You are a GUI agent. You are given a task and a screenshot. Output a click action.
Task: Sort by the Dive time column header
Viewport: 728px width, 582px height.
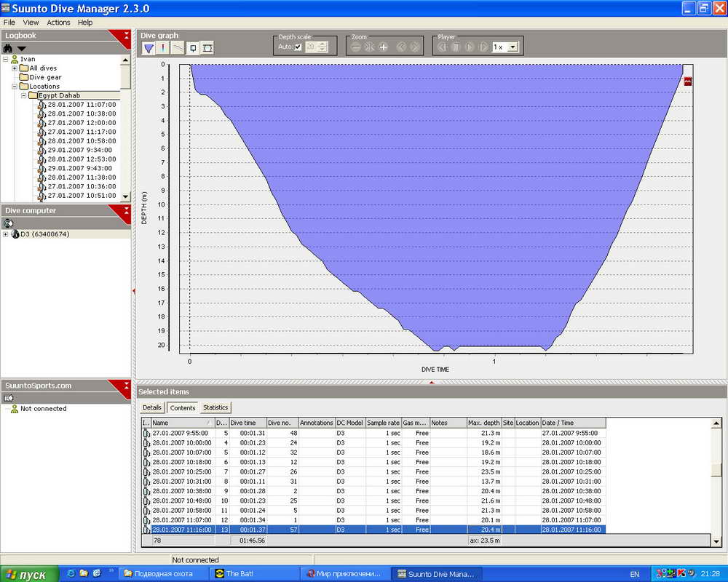[248, 423]
